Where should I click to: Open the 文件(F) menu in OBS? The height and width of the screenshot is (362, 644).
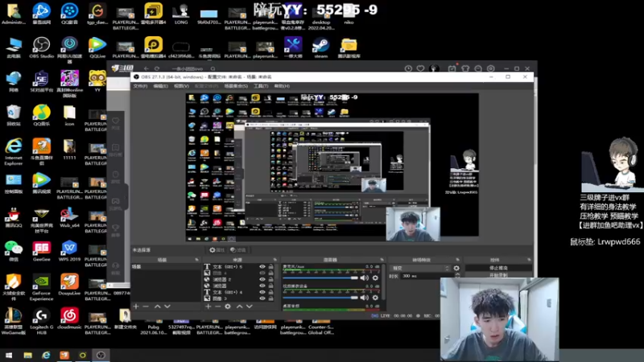click(x=140, y=86)
